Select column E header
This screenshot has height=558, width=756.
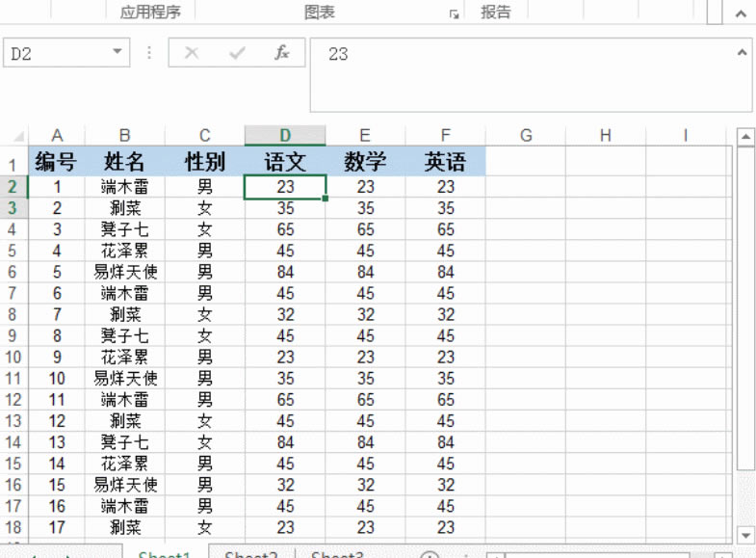click(365, 136)
